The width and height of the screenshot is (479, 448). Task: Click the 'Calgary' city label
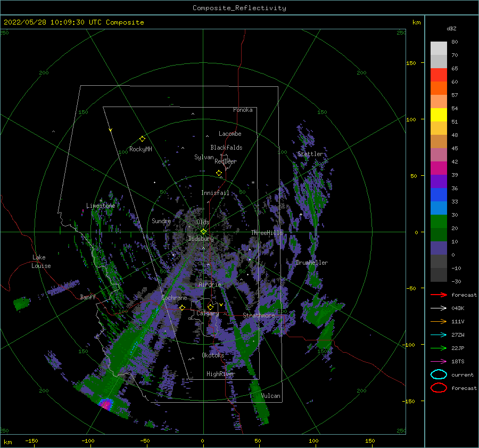point(208,313)
